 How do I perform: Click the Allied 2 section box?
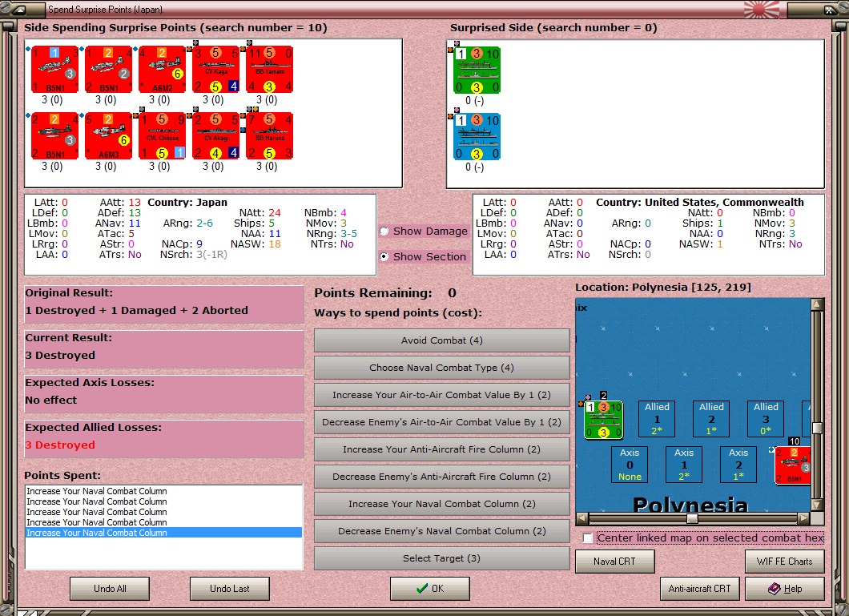point(711,419)
